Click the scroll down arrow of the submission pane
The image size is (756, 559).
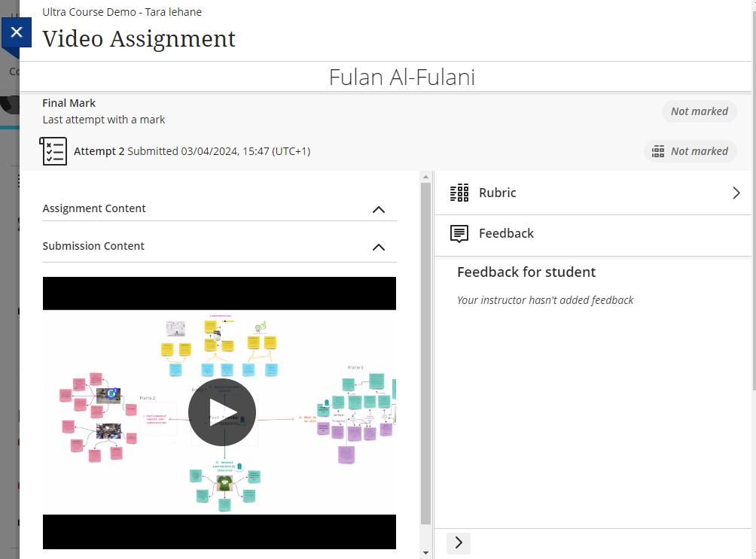426,553
